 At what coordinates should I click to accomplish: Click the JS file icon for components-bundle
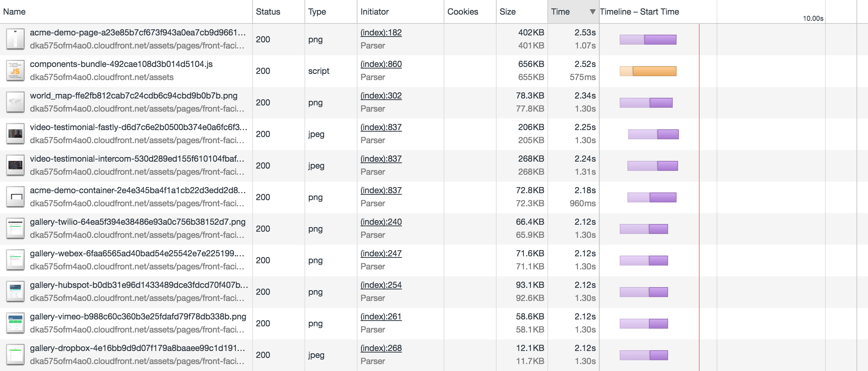click(15, 71)
